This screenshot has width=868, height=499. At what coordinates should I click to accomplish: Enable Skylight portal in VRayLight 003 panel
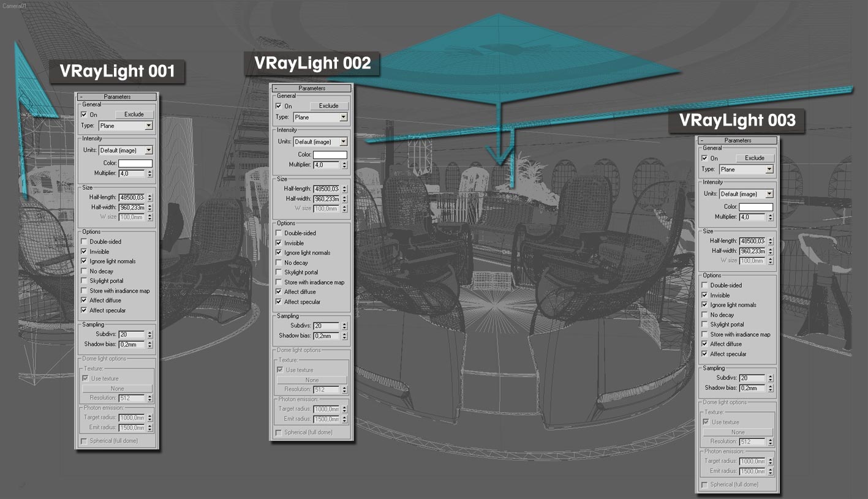pyautogui.click(x=705, y=325)
